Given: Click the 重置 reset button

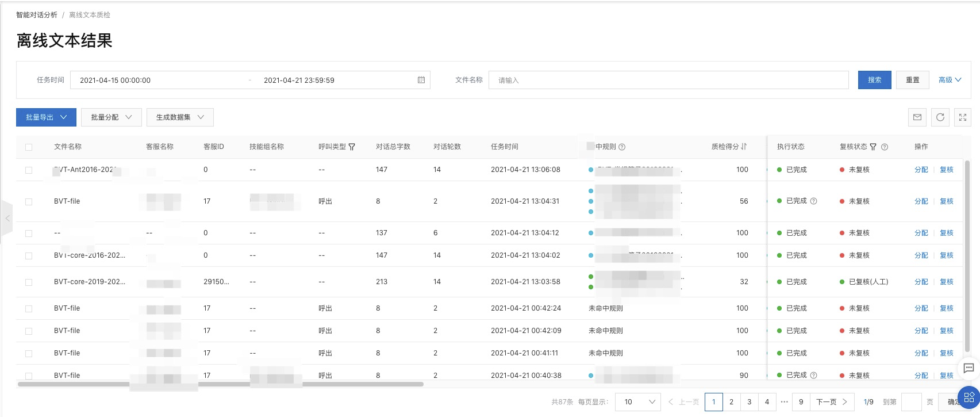Looking at the screenshot, I should tap(913, 80).
